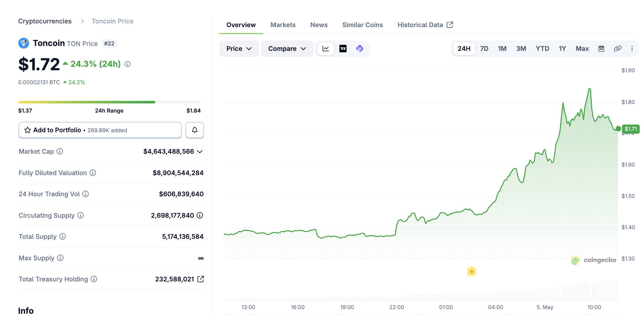Open Max Supply info icon
The height and width of the screenshot is (316, 644).
click(60, 258)
